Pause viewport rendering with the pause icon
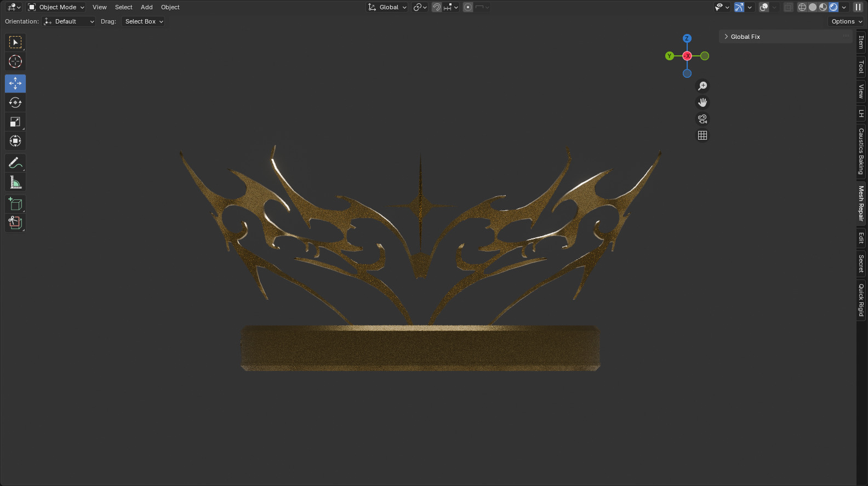The height and width of the screenshot is (486, 868). click(858, 7)
